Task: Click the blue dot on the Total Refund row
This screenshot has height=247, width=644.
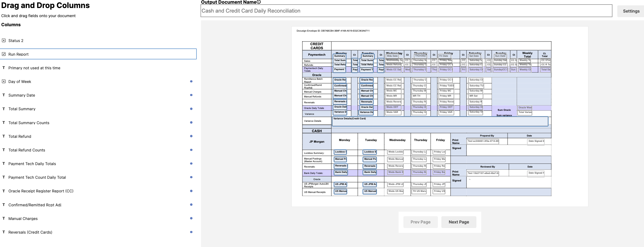Action: click(x=191, y=136)
